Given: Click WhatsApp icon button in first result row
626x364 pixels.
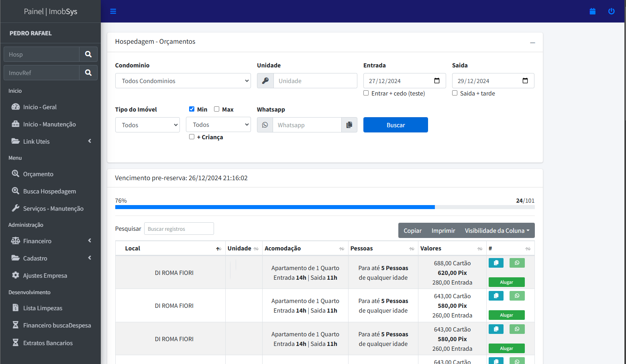Looking at the screenshot, I should click(x=517, y=263).
